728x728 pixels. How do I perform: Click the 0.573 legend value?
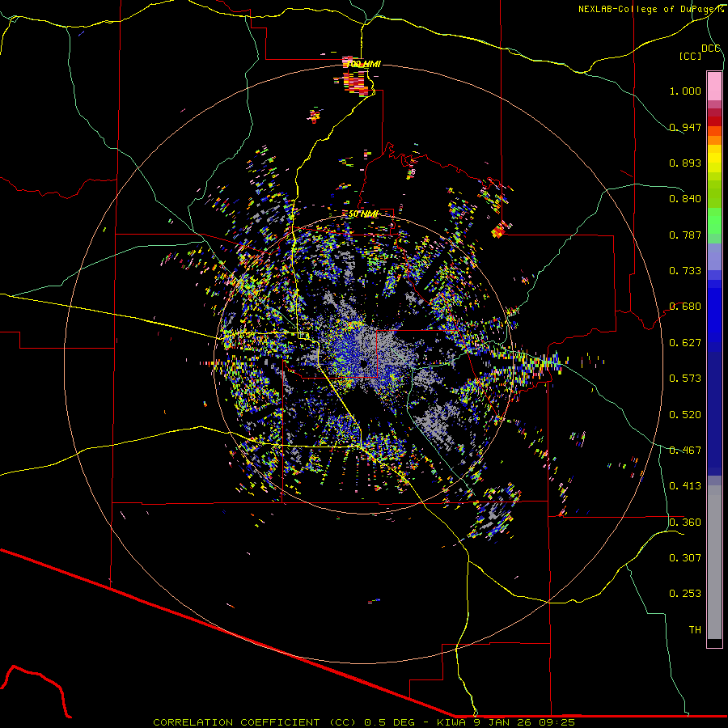coord(685,379)
